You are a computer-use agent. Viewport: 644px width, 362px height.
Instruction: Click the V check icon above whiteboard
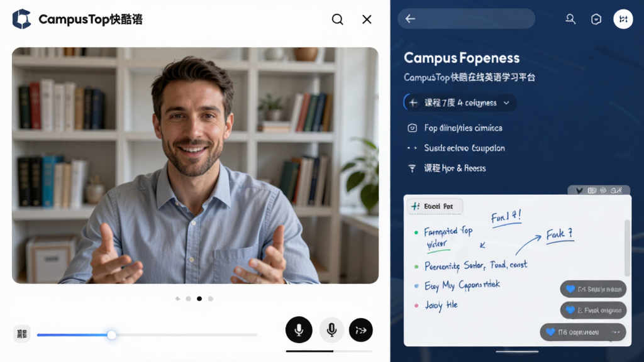(579, 190)
